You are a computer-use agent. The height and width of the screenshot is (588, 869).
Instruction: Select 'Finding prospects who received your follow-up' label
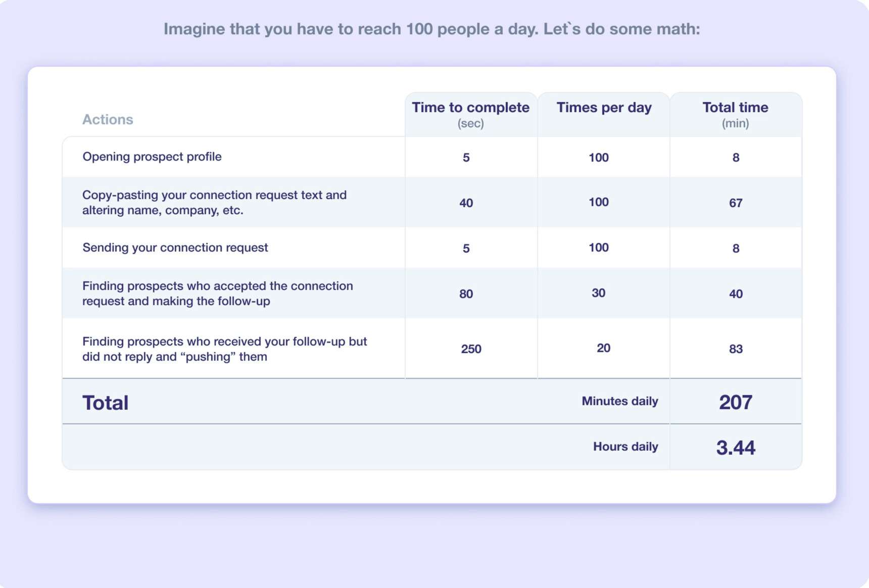click(225, 349)
